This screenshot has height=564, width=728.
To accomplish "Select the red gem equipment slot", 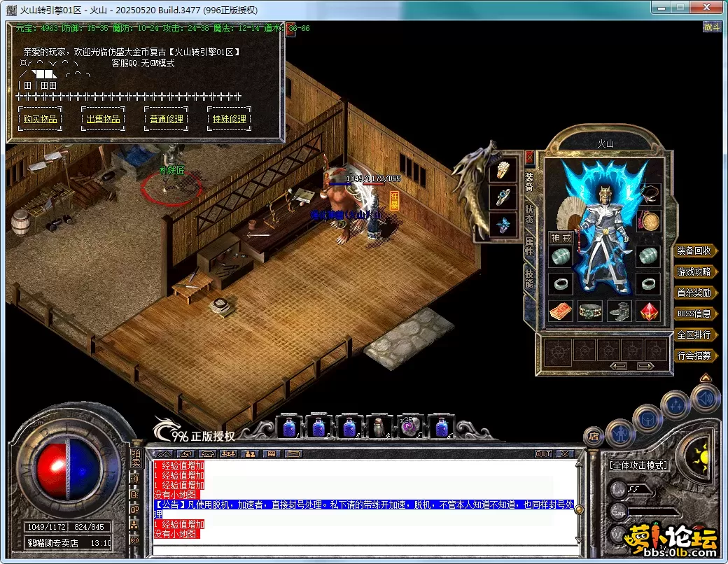I will 649,311.
